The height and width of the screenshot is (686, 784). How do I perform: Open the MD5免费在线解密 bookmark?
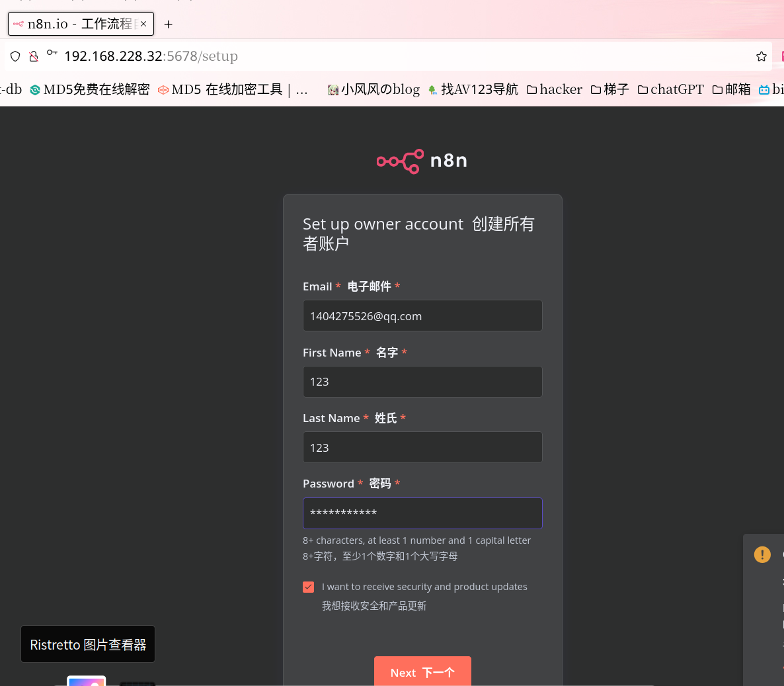(90, 89)
